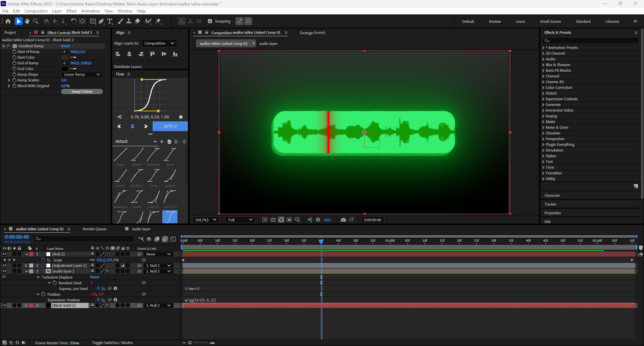
Task: Click the Swap Colors button
Action: tap(82, 91)
